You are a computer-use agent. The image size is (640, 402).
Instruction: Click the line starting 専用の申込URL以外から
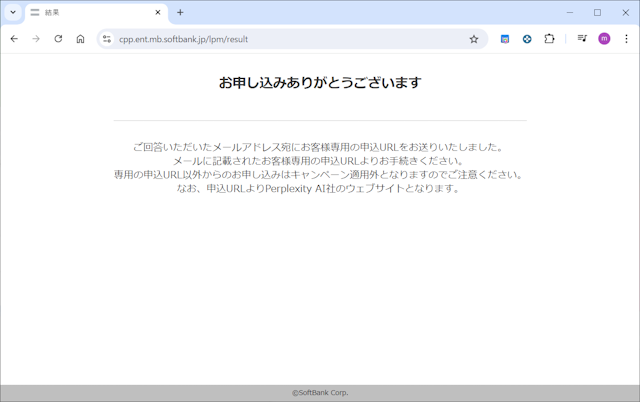tap(319, 175)
